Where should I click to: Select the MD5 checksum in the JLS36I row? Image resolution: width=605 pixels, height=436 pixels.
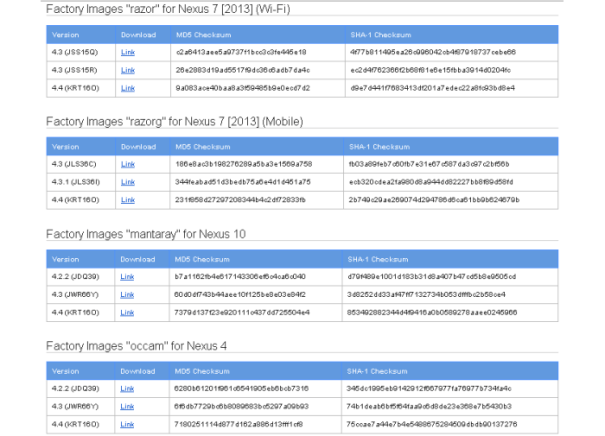point(243,182)
